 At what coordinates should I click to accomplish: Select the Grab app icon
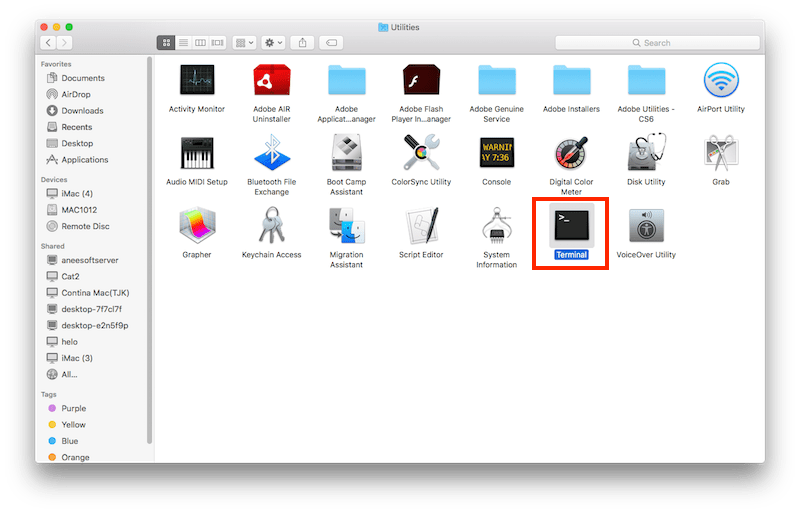[721, 153]
